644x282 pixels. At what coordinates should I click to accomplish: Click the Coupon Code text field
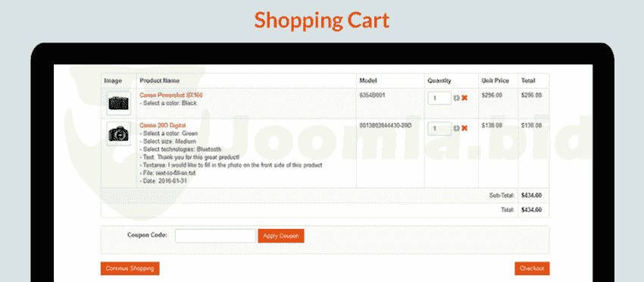[x=216, y=236]
